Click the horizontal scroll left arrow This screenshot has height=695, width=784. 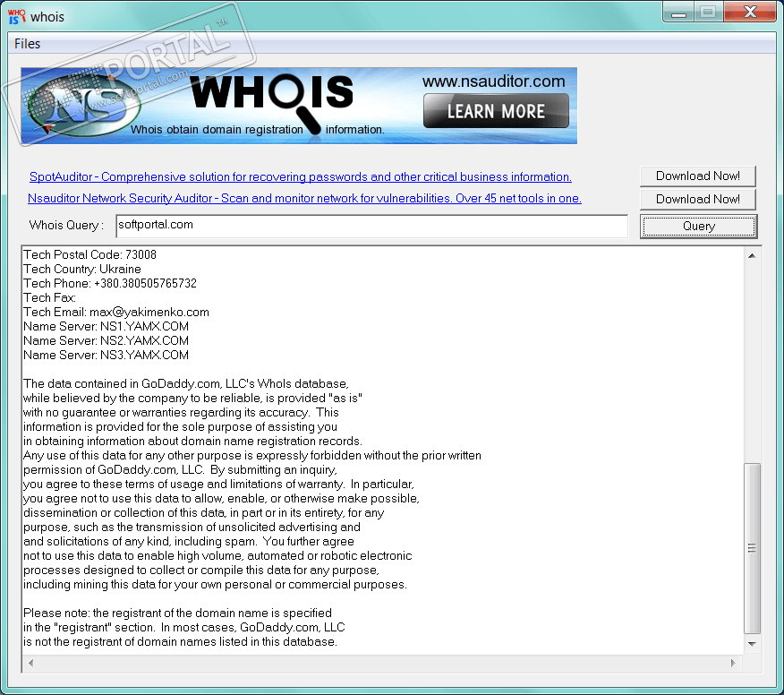pos(31,663)
